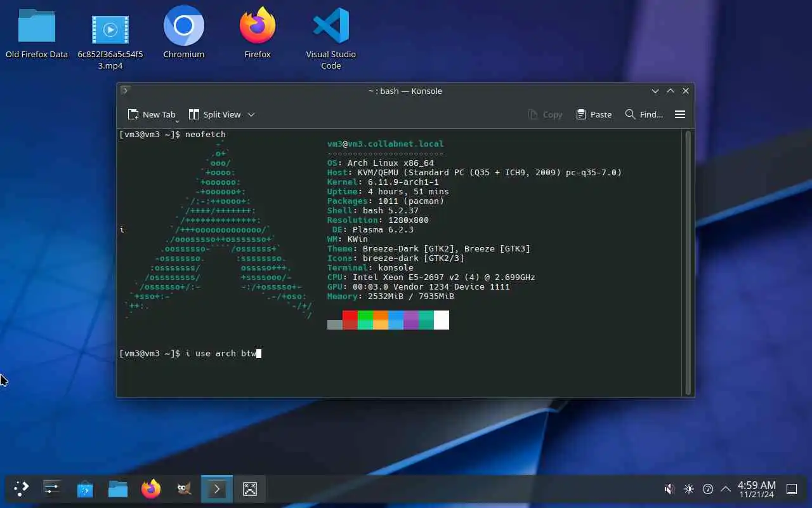812x508 pixels.
Task: Click the 'Resolution: 1280x800' line
Action: pyautogui.click(x=378, y=220)
